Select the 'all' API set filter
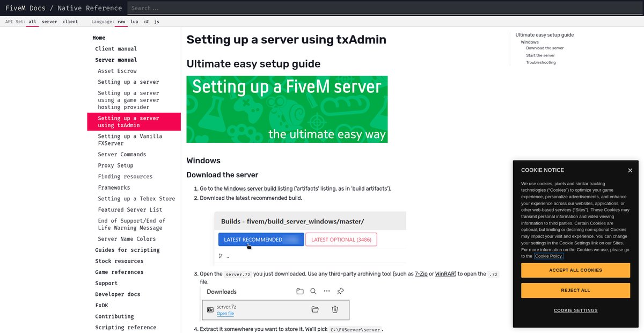Screen dimensions: 644x333 coord(32,22)
